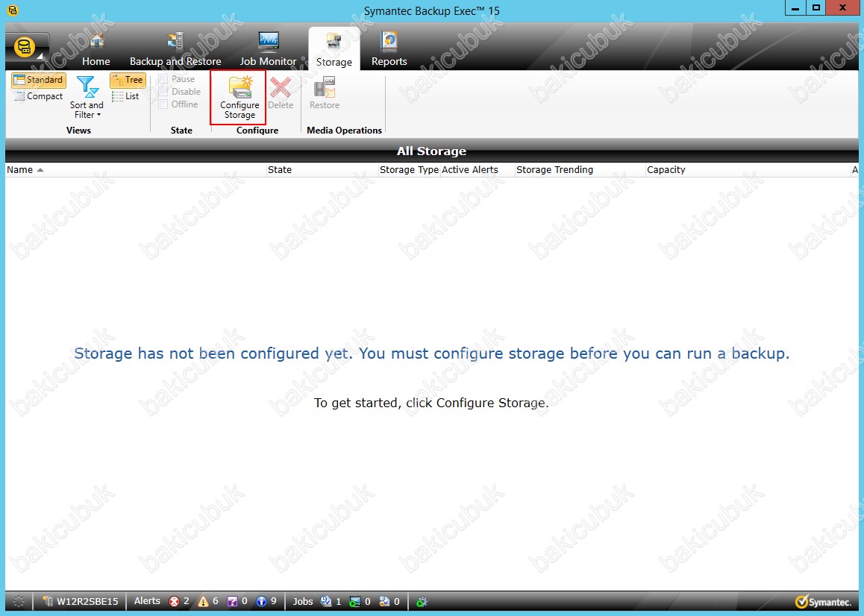Click the completed jobs icon
864x616 pixels.
point(384,601)
